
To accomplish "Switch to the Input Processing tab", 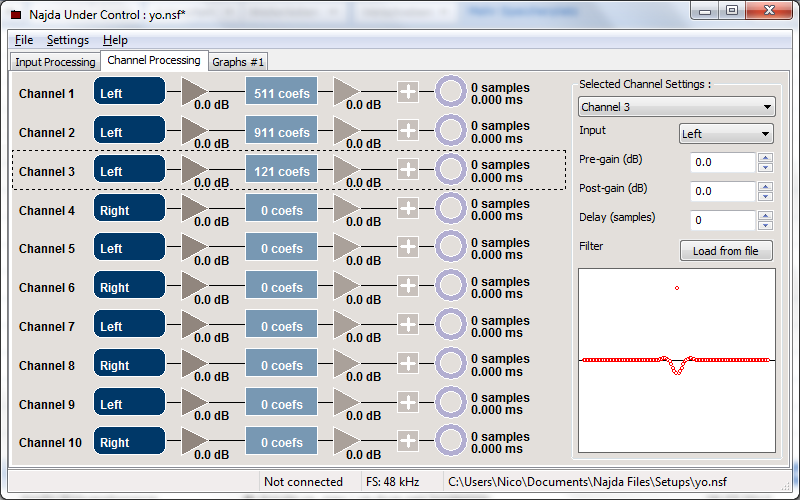I will [55, 62].
